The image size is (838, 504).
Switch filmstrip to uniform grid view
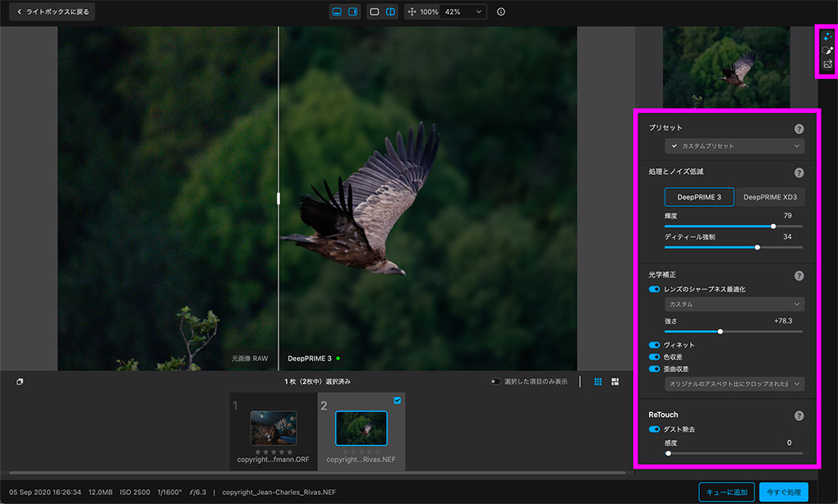coord(598,382)
